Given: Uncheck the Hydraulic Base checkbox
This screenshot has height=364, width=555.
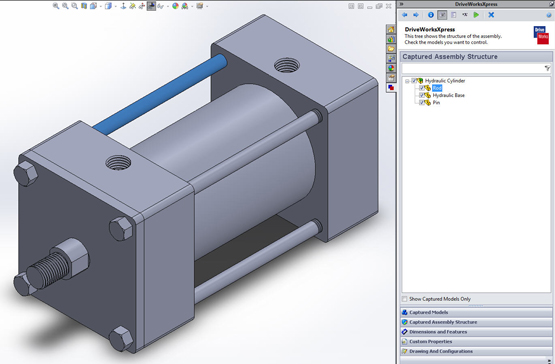Looking at the screenshot, I should (x=422, y=95).
